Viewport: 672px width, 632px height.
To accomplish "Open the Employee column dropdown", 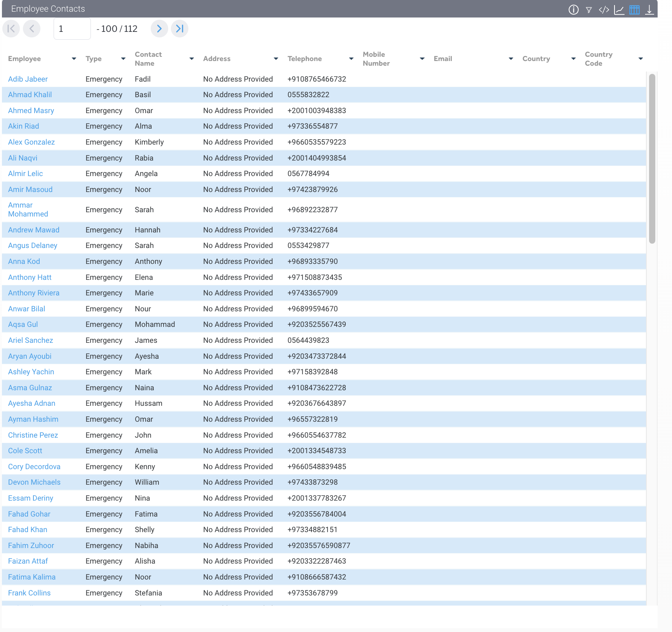I will (73, 59).
